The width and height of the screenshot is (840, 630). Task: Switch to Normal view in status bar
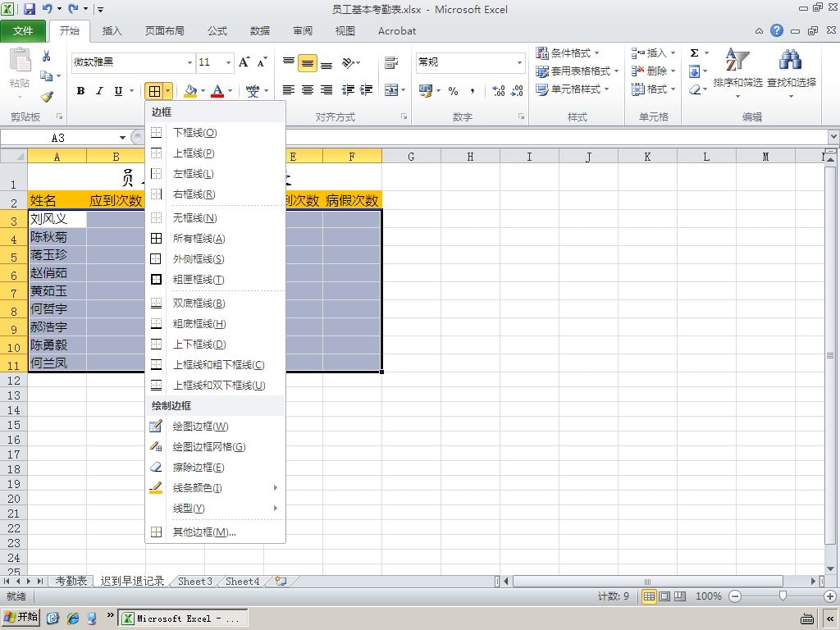(649, 596)
